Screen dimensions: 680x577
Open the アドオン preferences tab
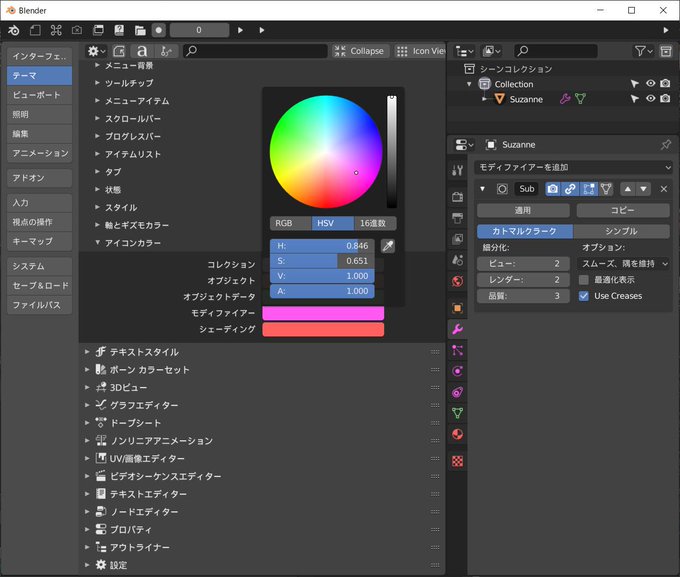coord(39,178)
